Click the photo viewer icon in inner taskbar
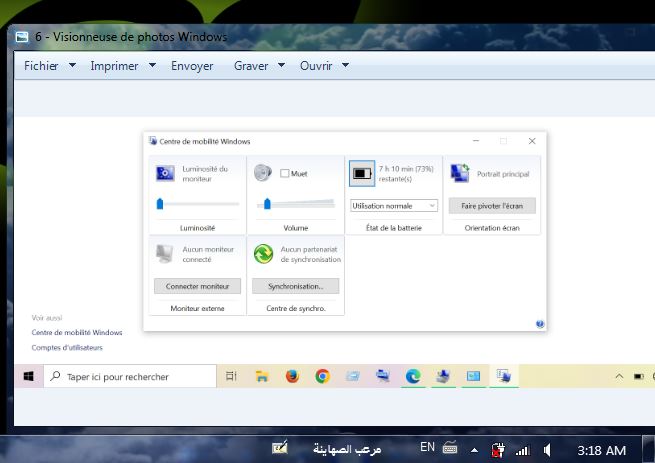The width and height of the screenshot is (655, 463). tap(473, 377)
